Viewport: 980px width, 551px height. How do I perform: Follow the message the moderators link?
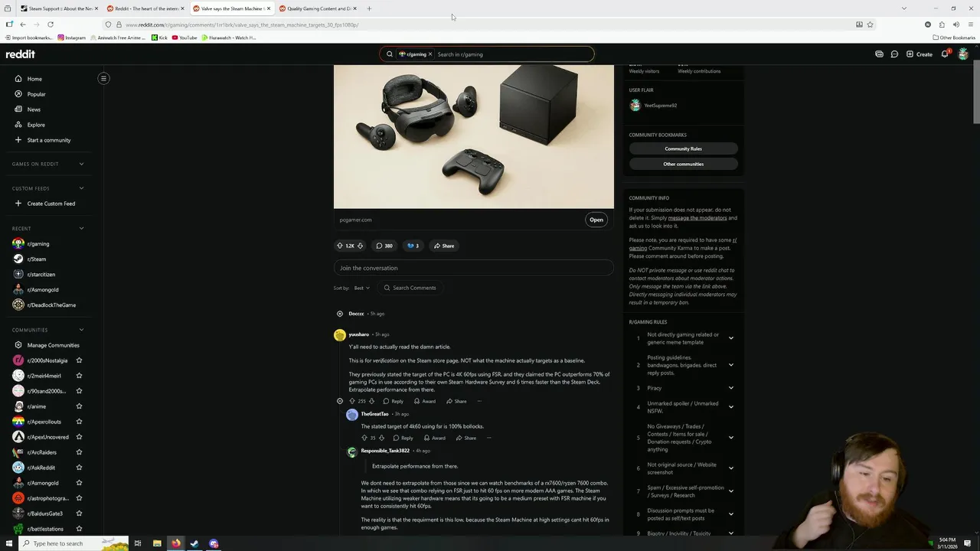(x=697, y=218)
